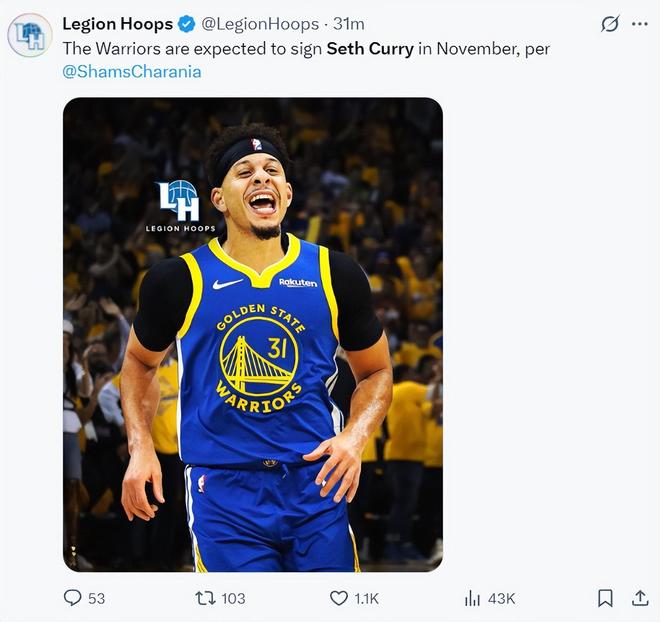Open the tweet via the 31m timestamp
The width and height of the screenshot is (660, 622).
click(x=348, y=24)
